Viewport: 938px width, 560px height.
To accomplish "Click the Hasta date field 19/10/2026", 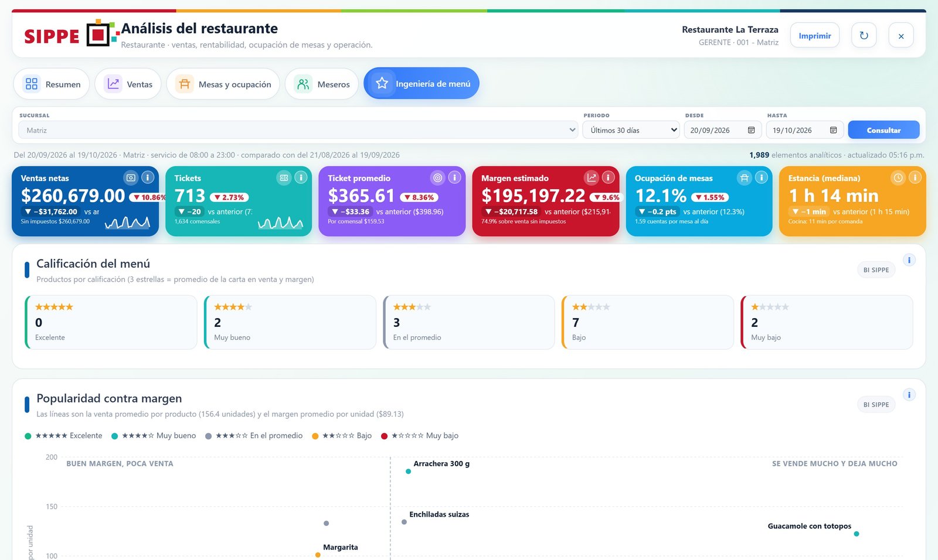I will [805, 130].
